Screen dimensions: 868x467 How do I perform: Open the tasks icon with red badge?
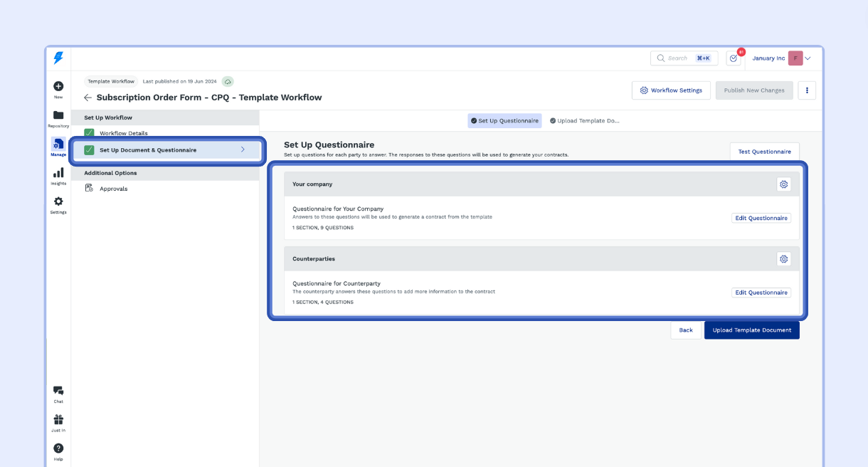click(x=733, y=58)
